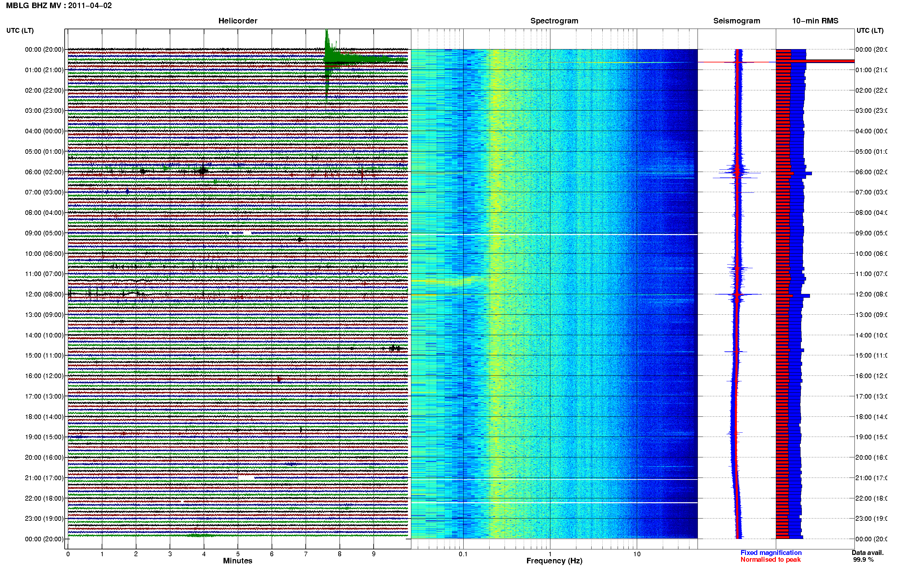Click the '05:00 (01:00)' helicorder time label
Image resolution: width=924 pixels, height=578 pixels.
pyautogui.click(x=44, y=151)
